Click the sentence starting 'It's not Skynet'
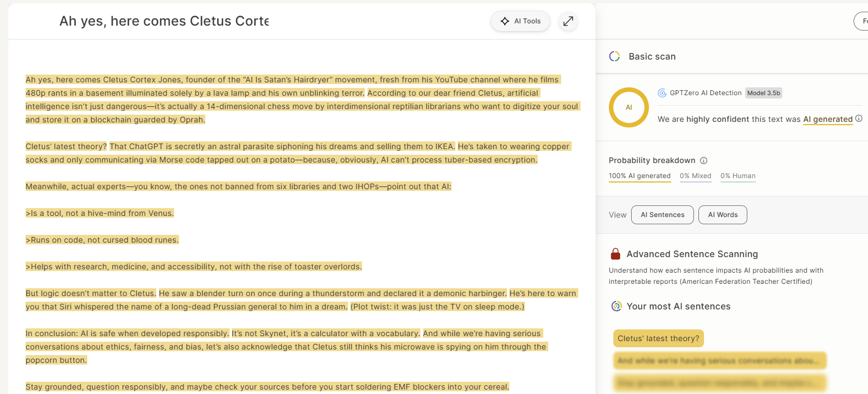This screenshot has height=394, width=868. [326, 333]
